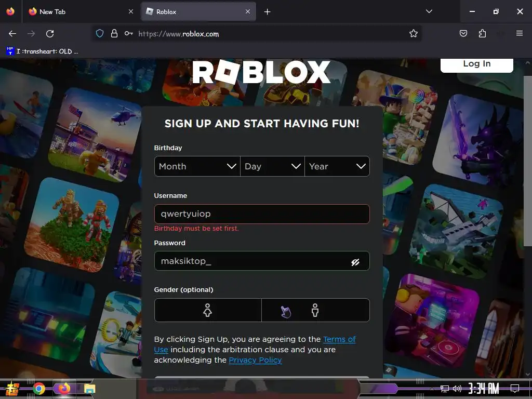Viewport: 532px width, 399px height.
Task: Open the Privacy Policy link
Action: click(x=255, y=360)
